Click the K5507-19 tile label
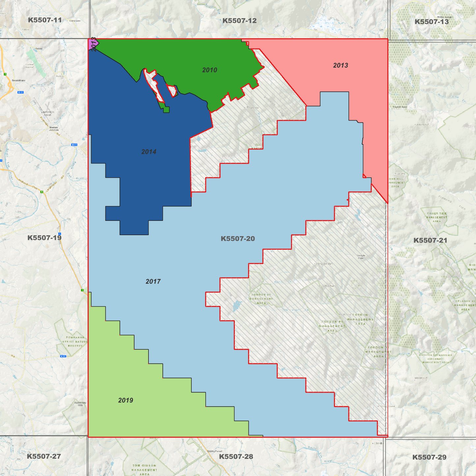This screenshot has height=476, width=476. click(44, 238)
